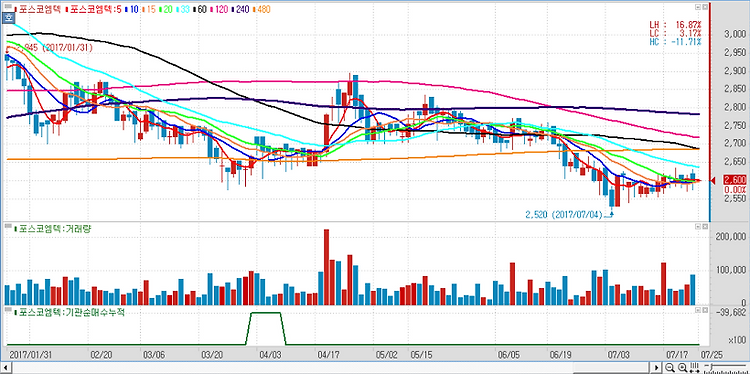Image resolution: width=750 pixels, height=374 pixels.
Task: Click the 3,000 price axis label
Action: (x=736, y=34)
